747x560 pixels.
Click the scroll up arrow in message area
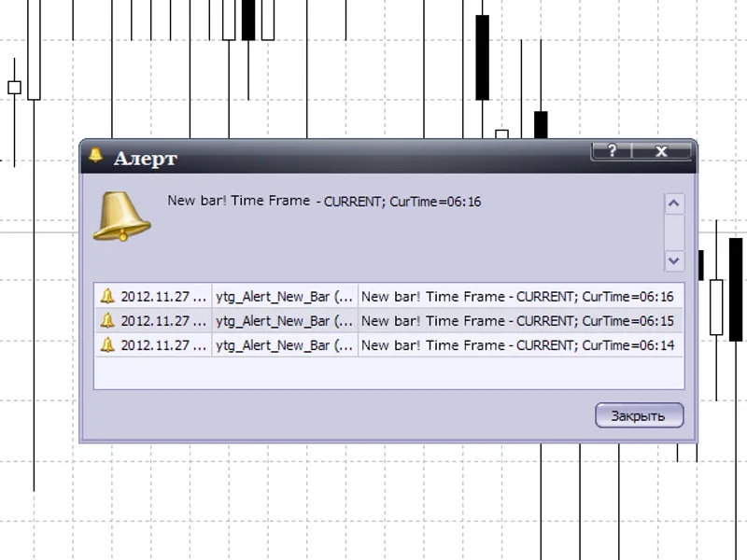[x=674, y=203]
